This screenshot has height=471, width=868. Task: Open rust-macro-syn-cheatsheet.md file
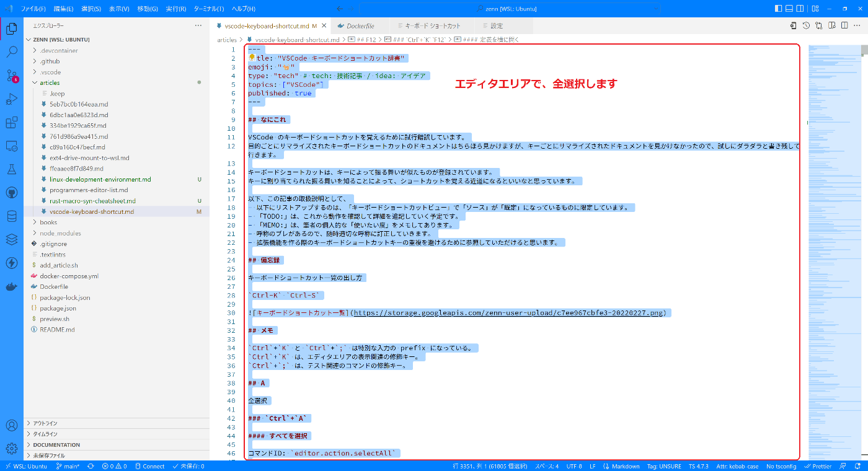[x=117, y=201]
